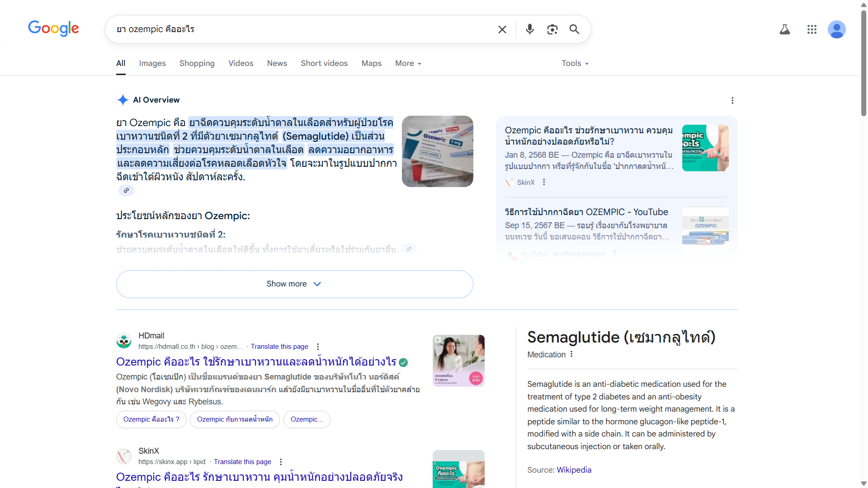Image resolution: width=868 pixels, height=488 pixels.
Task: Switch to the News tab
Action: [277, 63]
